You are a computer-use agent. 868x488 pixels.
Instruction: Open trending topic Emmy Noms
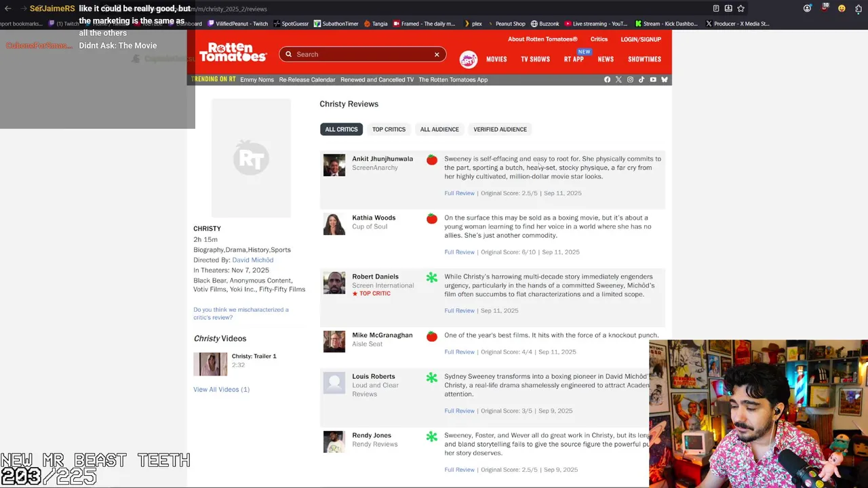point(257,80)
